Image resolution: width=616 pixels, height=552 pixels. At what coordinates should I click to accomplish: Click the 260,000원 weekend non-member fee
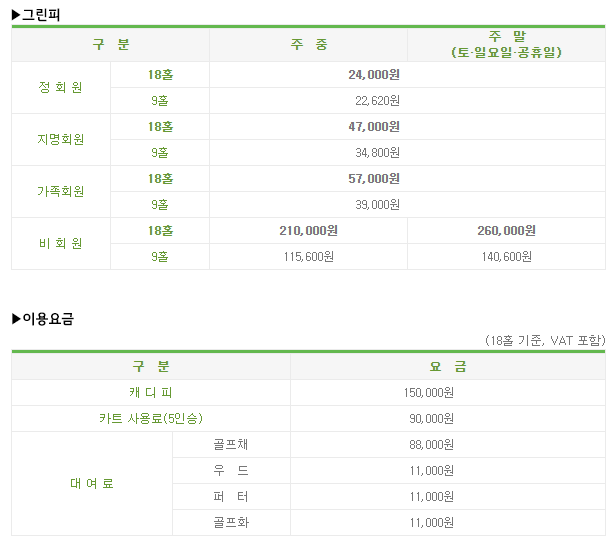[506, 230]
